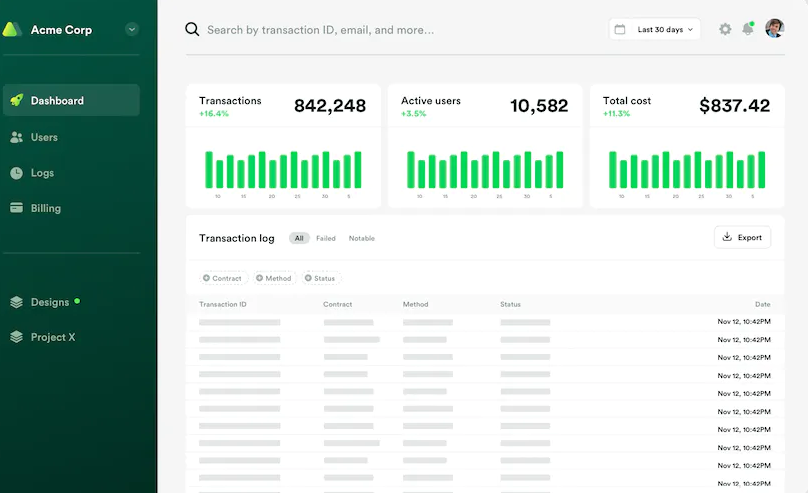Image resolution: width=808 pixels, height=493 pixels.
Task: Click the Active users bar chart
Action: (x=485, y=174)
